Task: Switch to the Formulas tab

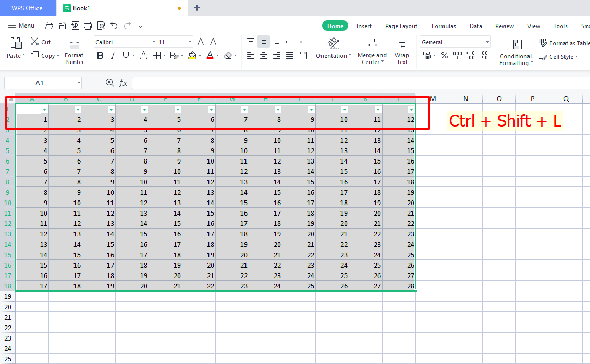Action: click(x=444, y=26)
